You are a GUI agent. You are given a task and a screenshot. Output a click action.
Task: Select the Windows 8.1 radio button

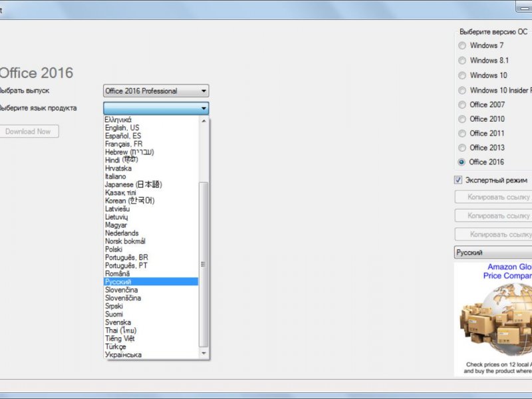point(462,61)
